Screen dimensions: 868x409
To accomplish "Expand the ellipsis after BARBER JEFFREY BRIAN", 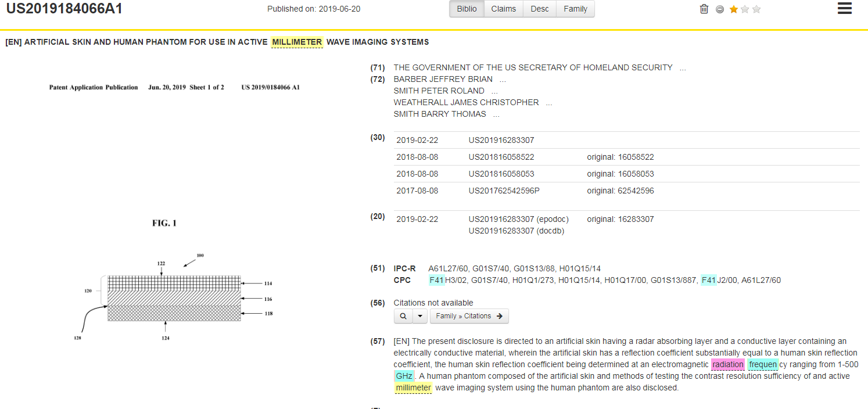I will click(503, 80).
